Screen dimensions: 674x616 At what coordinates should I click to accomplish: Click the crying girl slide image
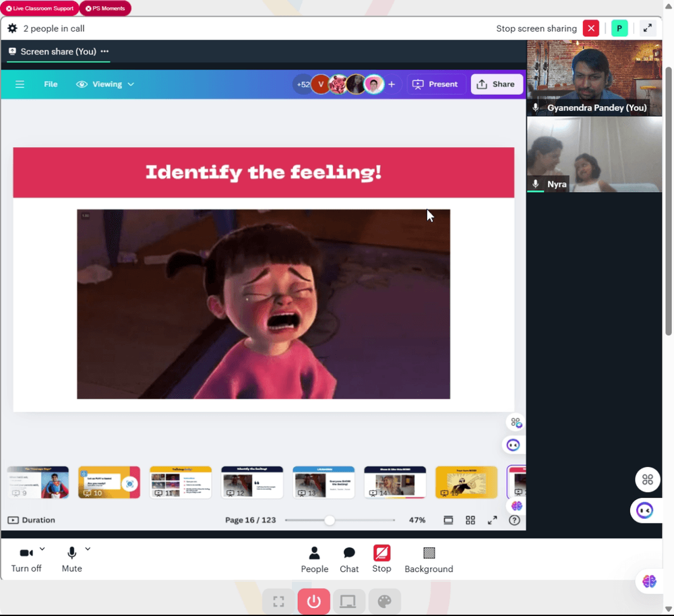tap(264, 304)
